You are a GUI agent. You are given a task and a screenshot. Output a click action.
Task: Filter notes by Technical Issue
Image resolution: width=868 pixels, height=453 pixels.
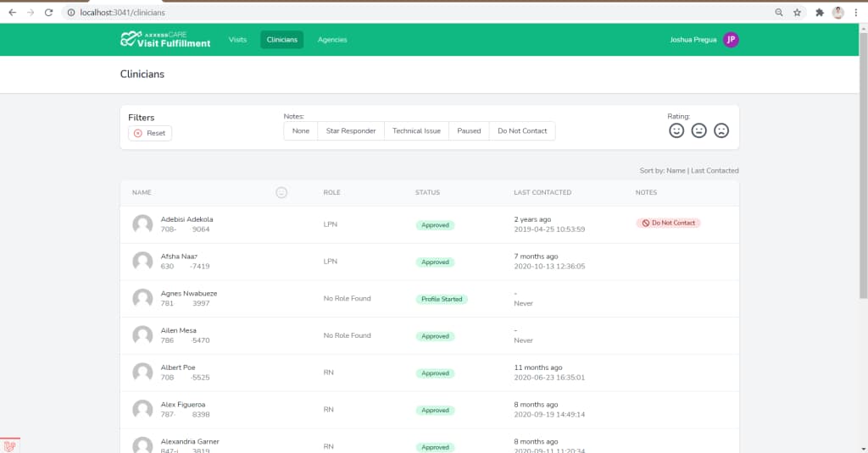pyautogui.click(x=416, y=131)
